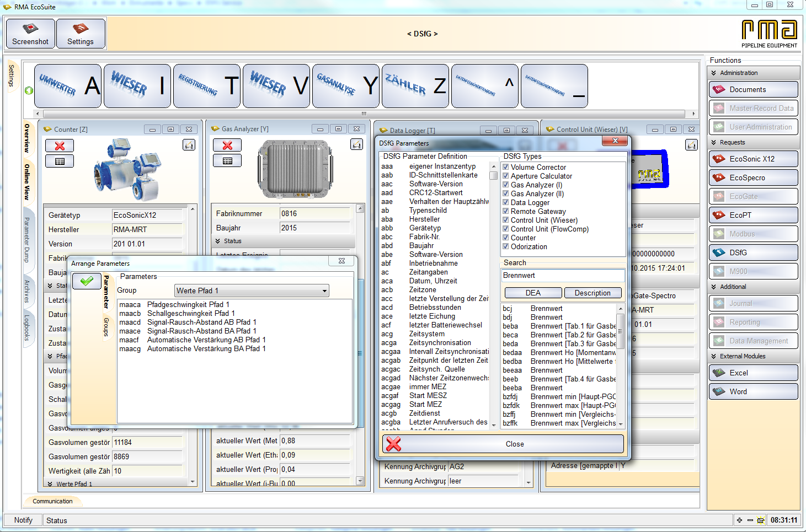This screenshot has width=806, height=532.
Task: Click the green checkmark in Arrange Parameters
Action: [x=87, y=281]
